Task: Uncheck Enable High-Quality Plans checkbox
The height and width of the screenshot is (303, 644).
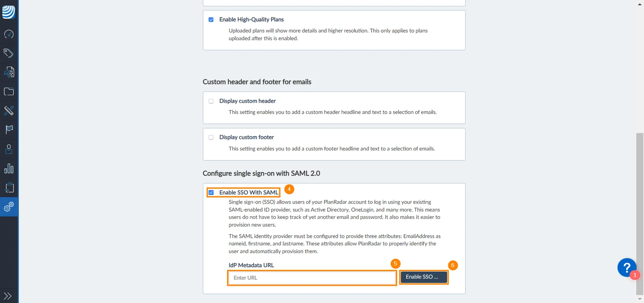Action: (211, 20)
